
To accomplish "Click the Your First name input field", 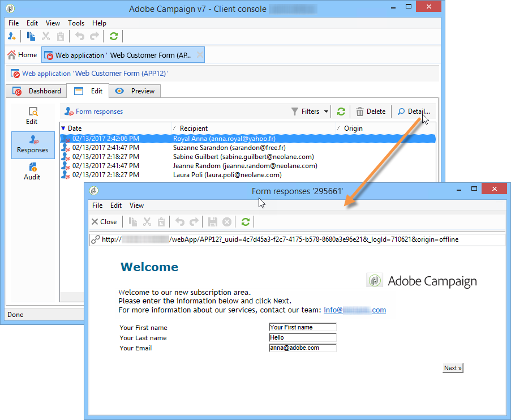I will coord(302,327).
